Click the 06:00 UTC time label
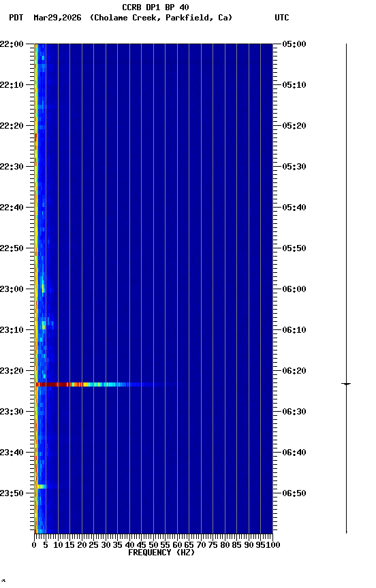 click(x=294, y=289)
